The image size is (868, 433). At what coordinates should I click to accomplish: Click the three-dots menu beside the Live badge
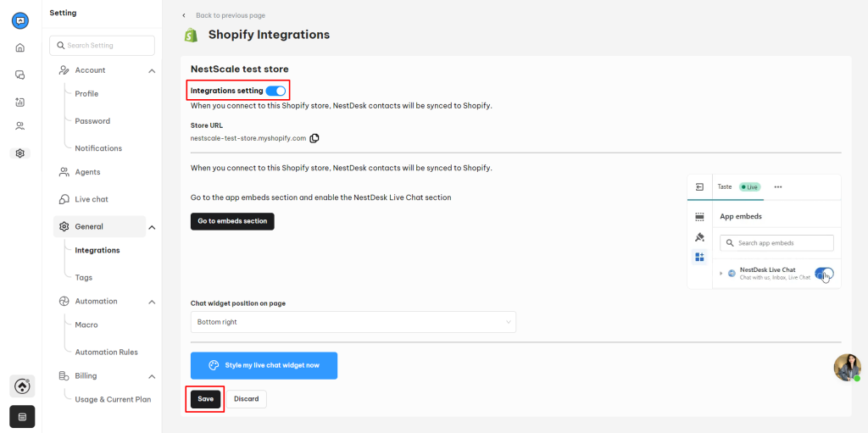point(778,187)
